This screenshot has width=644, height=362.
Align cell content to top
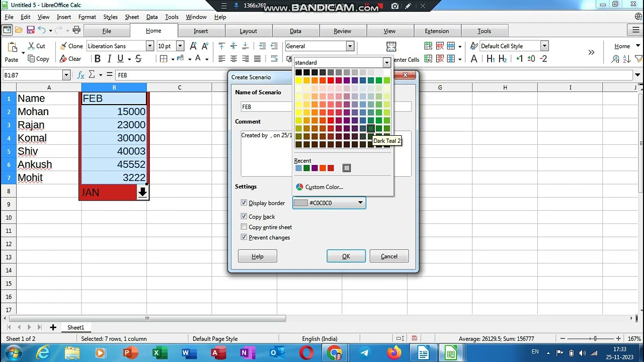(221, 46)
